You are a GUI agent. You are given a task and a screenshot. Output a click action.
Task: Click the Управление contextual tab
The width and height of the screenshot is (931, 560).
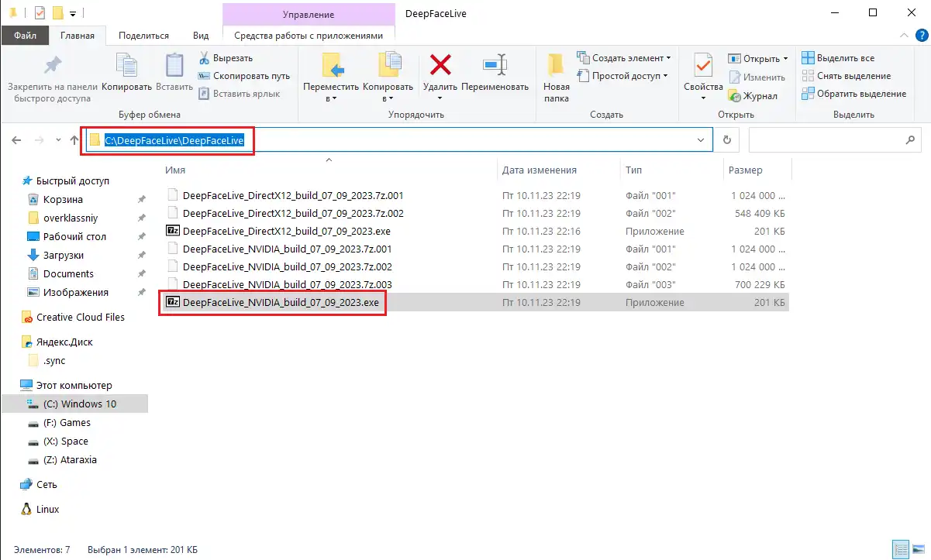pos(309,14)
